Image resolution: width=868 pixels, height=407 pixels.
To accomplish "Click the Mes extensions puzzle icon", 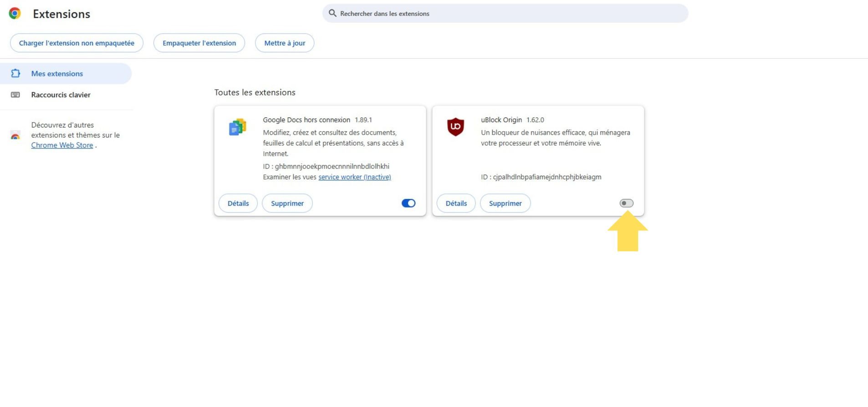I will (x=15, y=73).
